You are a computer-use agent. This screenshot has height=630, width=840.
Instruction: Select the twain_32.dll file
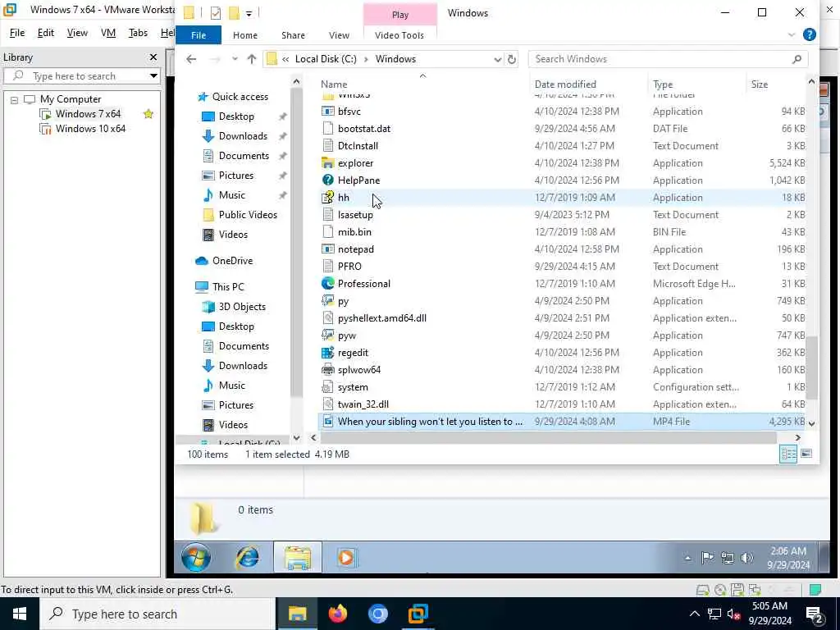(363, 404)
